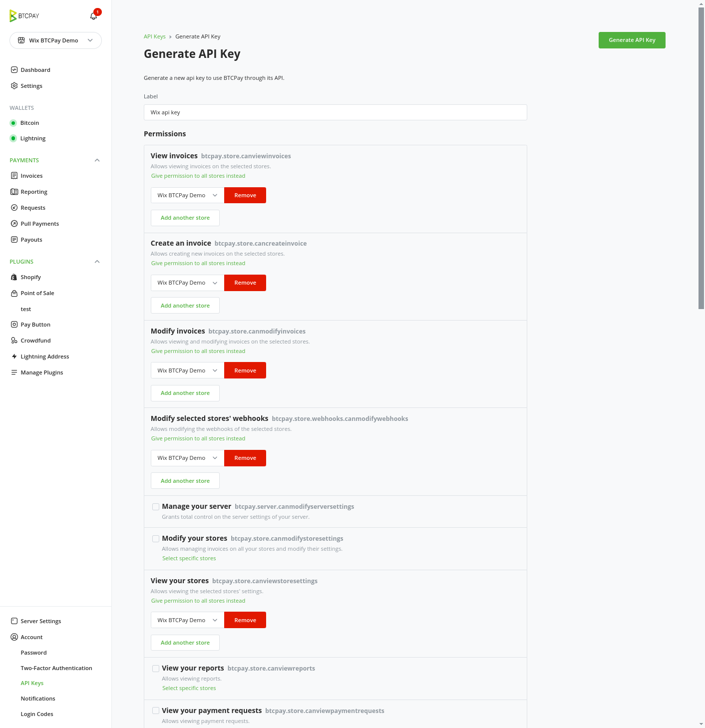Open the Crowdfund plugin
Image resolution: width=705 pixels, height=728 pixels.
click(35, 340)
